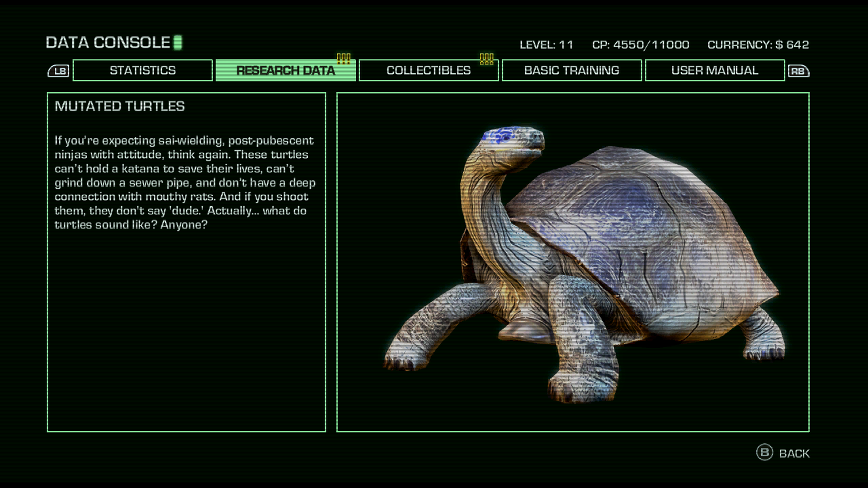
Task: Click the Mutated Turtles heading
Action: [120, 106]
